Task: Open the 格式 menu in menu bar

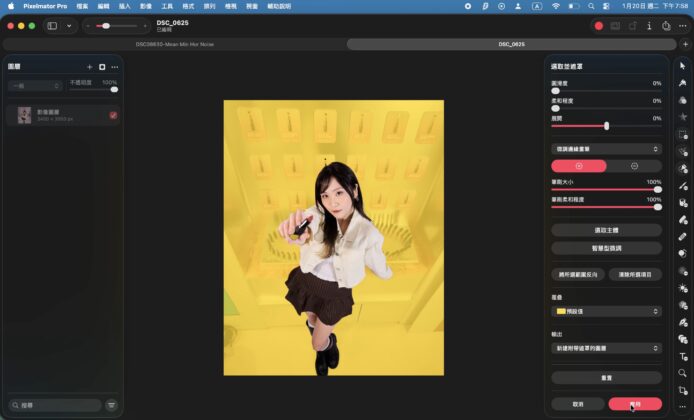Action: (x=187, y=6)
